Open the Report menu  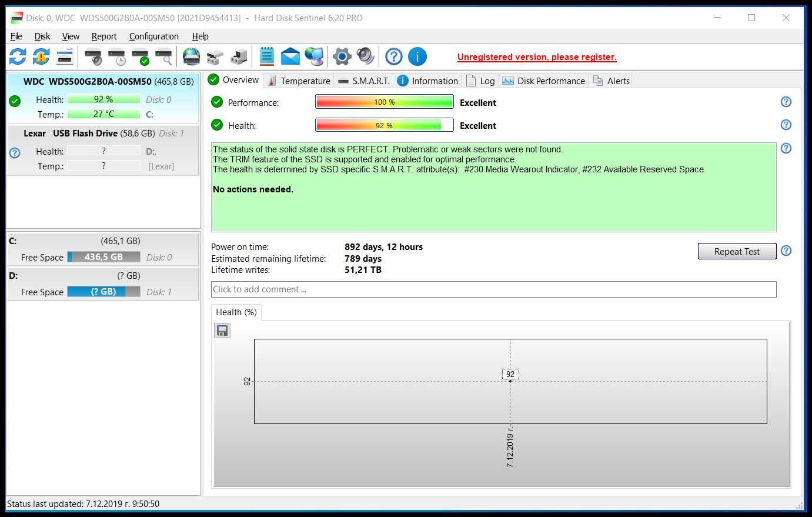click(104, 36)
